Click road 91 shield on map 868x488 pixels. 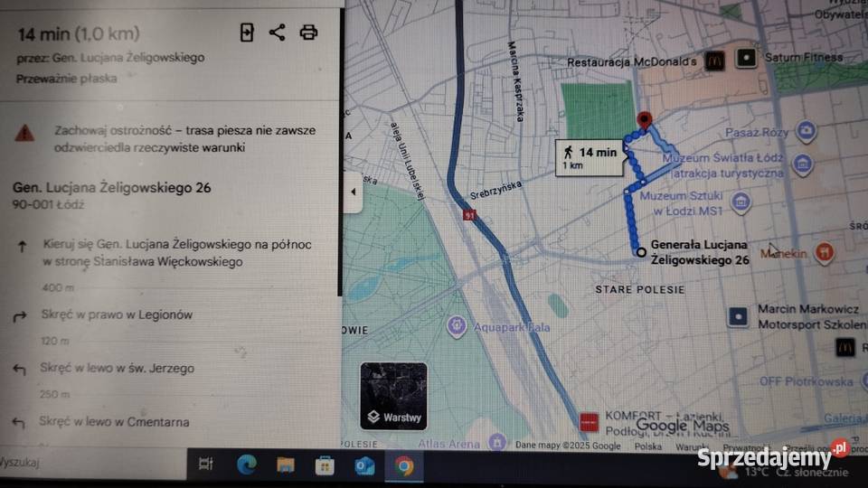(x=469, y=215)
